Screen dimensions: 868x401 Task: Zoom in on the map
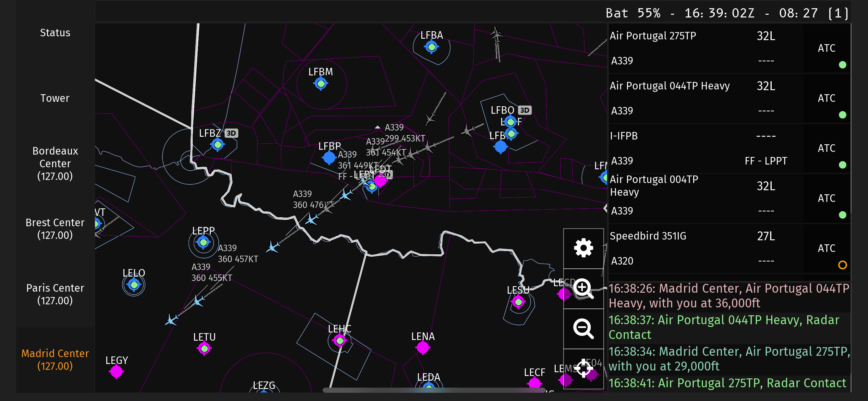point(583,289)
